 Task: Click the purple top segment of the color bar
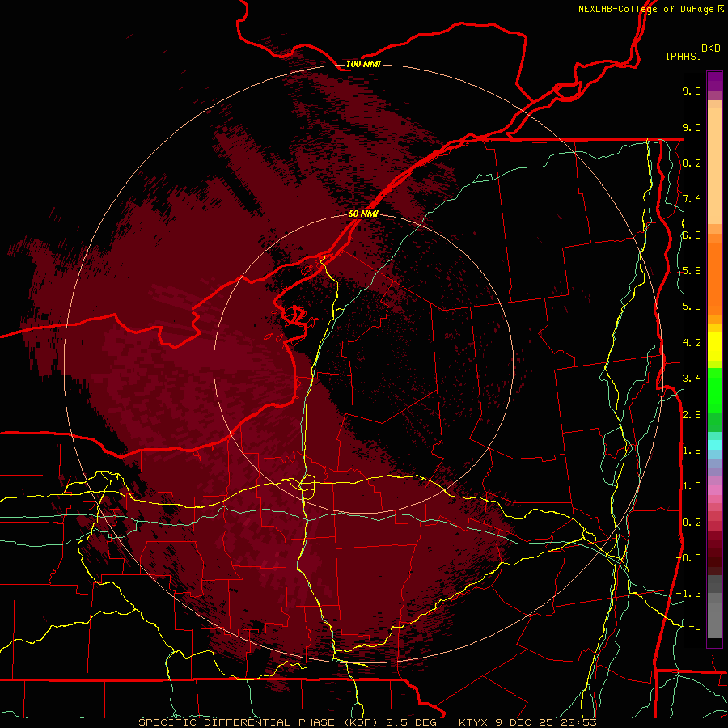[x=714, y=81]
